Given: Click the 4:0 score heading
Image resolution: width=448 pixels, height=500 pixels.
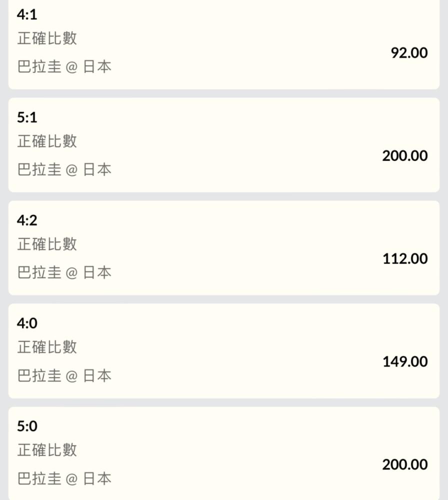Looking at the screenshot, I should click(x=27, y=323).
